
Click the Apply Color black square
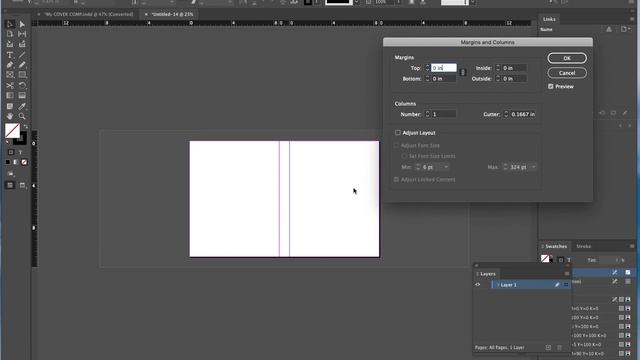tap(8, 162)
